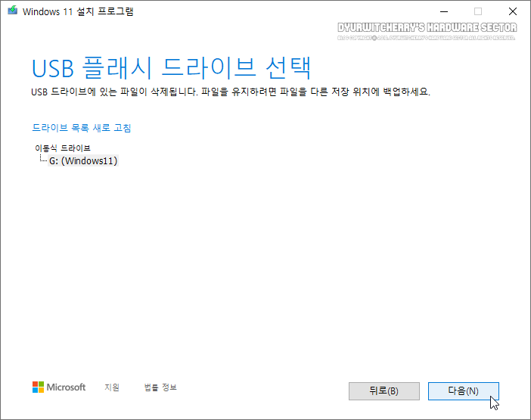531x420 pixels.
Task: Select the 이동식 드라이브 tree root
Action: (63, 148)
